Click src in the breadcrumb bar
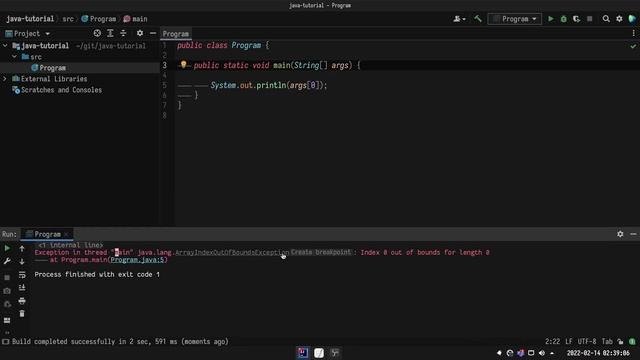640x360 pixels. coord(68,19)
